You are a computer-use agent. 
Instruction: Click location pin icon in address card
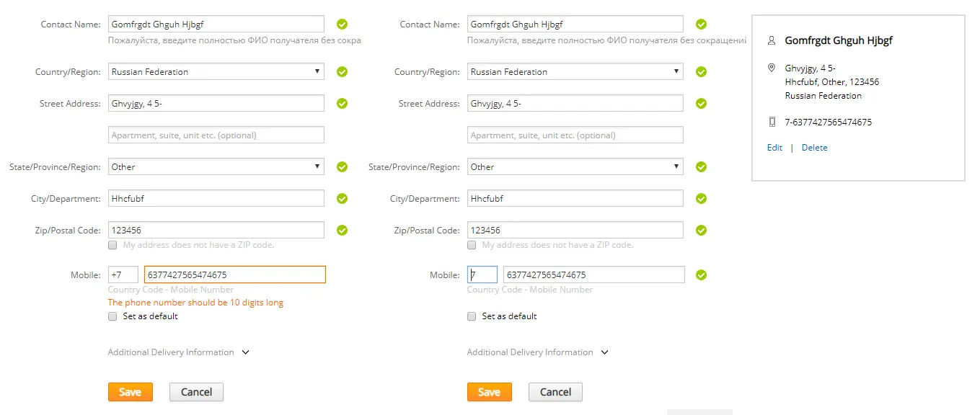(772, 68)
